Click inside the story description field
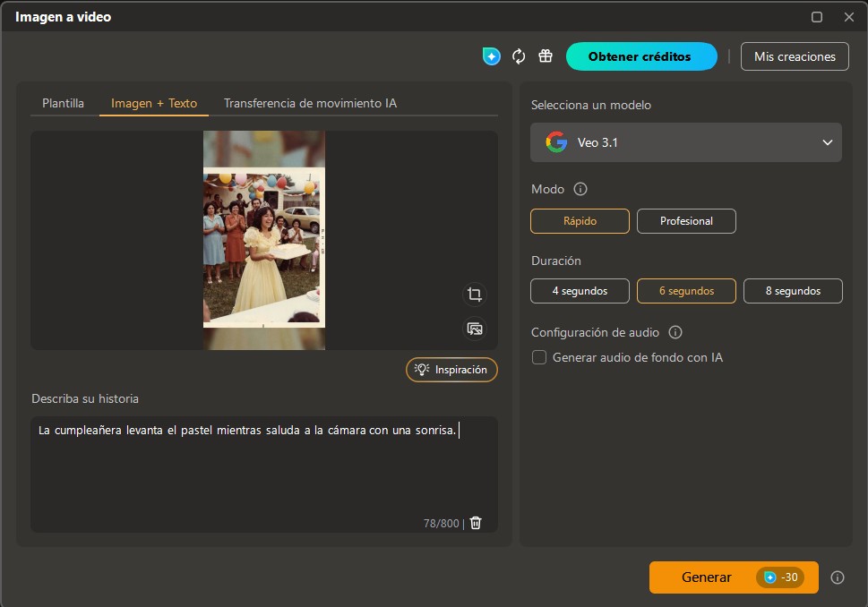 tap(264, 466)
